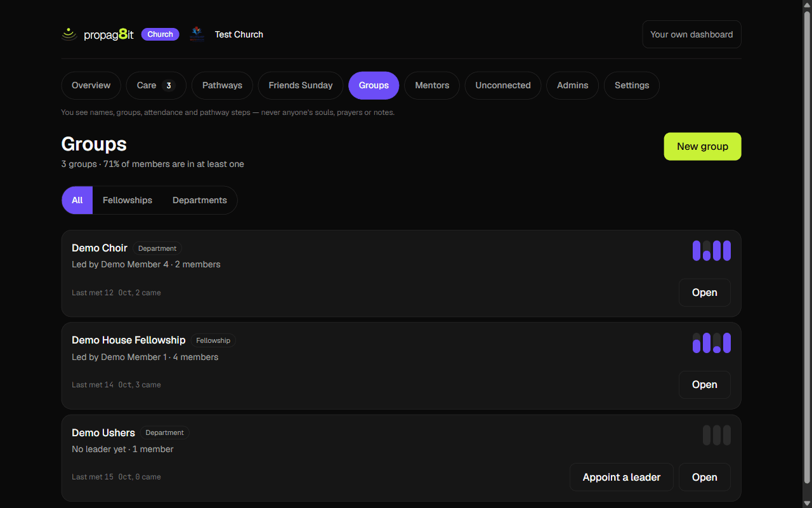Click the Demo Ushers title
This screenshot has width=812, height=508.
[103, 432]
